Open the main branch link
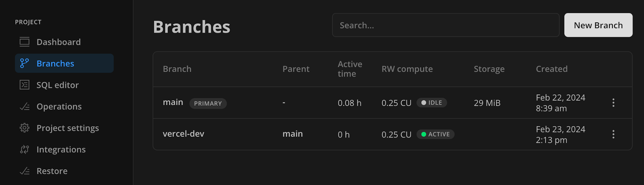The width and height of the screenshot is (644, 185). (173, 102)
